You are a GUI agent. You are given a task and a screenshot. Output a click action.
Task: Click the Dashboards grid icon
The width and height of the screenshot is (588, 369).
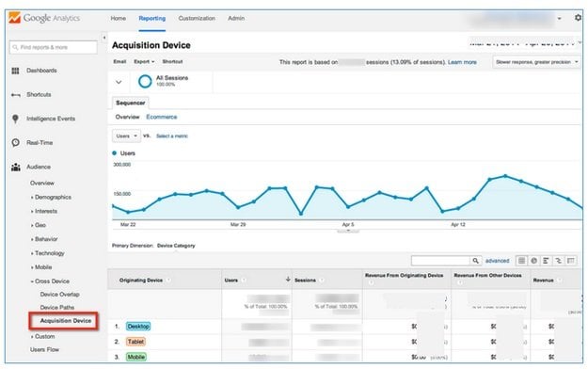pyautogui.click(x=15, y=71)
